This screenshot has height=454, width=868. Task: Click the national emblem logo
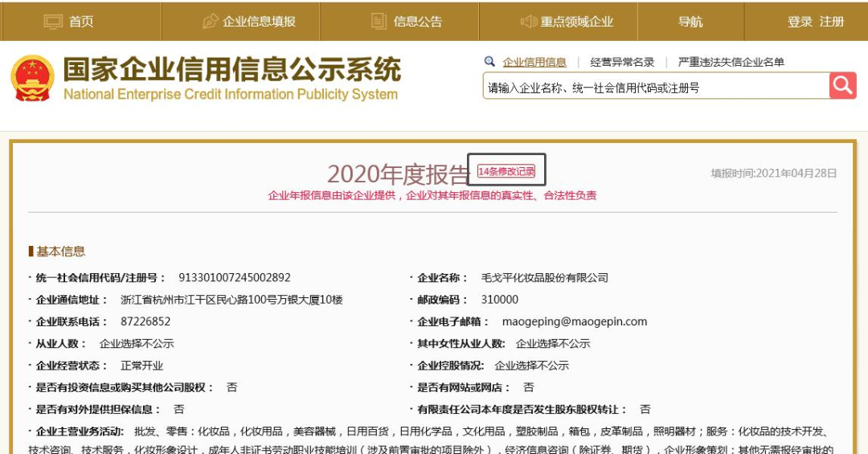click(x=33, y=77)
